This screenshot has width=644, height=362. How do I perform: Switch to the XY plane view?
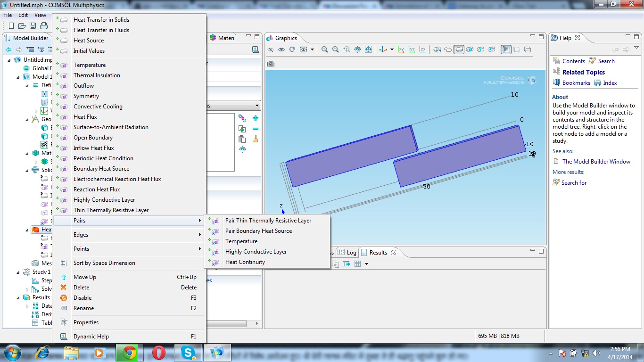pyautogui.click(x=401, y=49)
